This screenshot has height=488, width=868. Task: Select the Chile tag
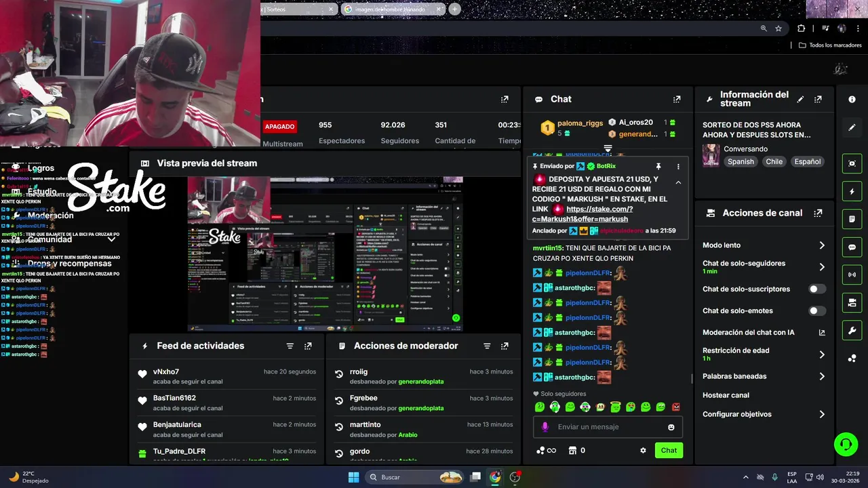click(774, 162)
